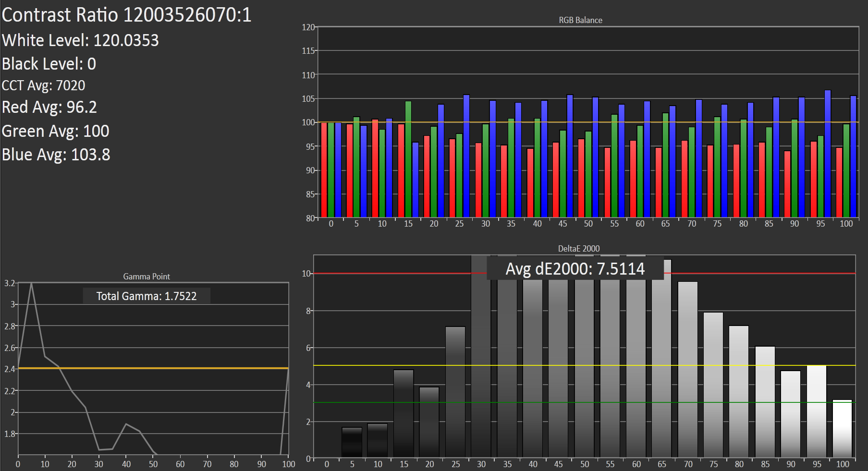Image resolution: width=868 pixels, height=471 pixels.
Task: Click the DeltaE 2000 bar at 85
Action: pos(765,402)
